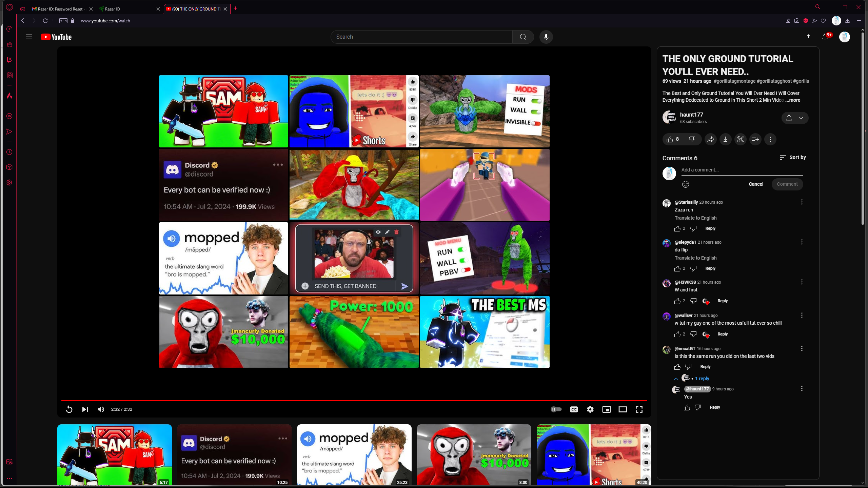Open the mopped end-screen video thumbnail
This screenshot has width=868, height=488.
(223, 258)
